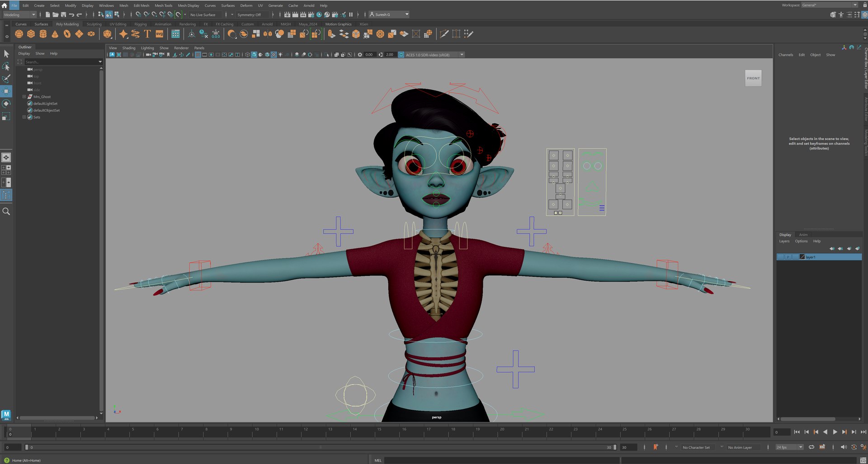This screenshot has height=464, width=868.
Task: Open the Modeling menu set dropdown
Action: coord(19,14)
